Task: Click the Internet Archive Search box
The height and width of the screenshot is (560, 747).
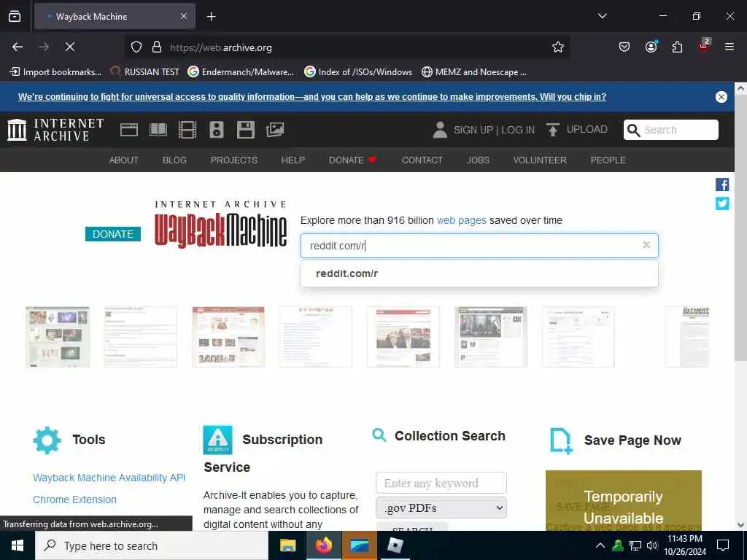Action: [x=671, y=130]
